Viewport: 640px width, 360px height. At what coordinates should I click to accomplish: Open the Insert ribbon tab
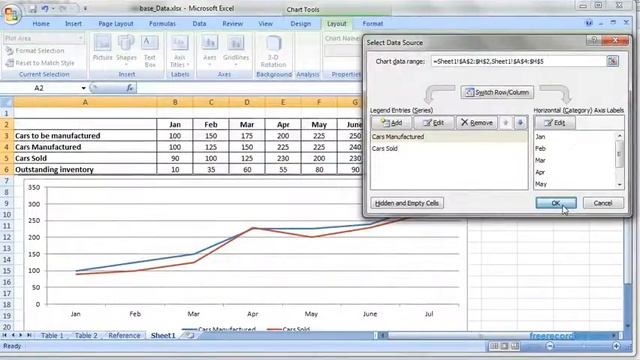point(73,24)
